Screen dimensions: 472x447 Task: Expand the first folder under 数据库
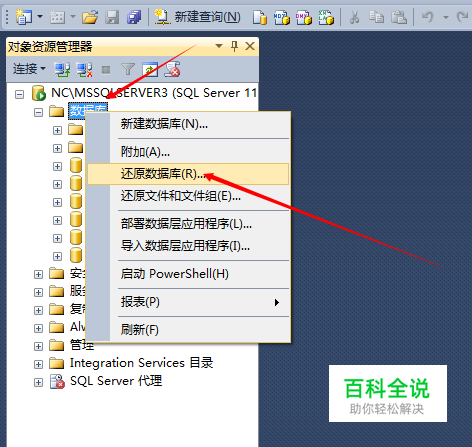(x=58, y=130)
